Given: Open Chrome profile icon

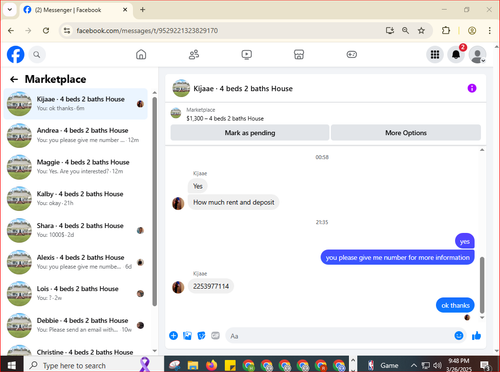Looking at the screenshot, I should pyautogui.click(x=472, y=31).
